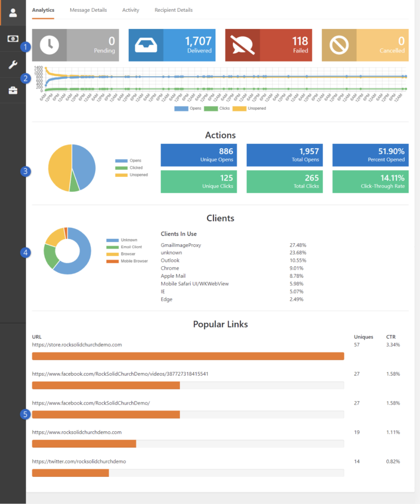Click the Unknown legend swatch in Clients chart
Viewport: 420px width, 504px height.
click(112, 240)
